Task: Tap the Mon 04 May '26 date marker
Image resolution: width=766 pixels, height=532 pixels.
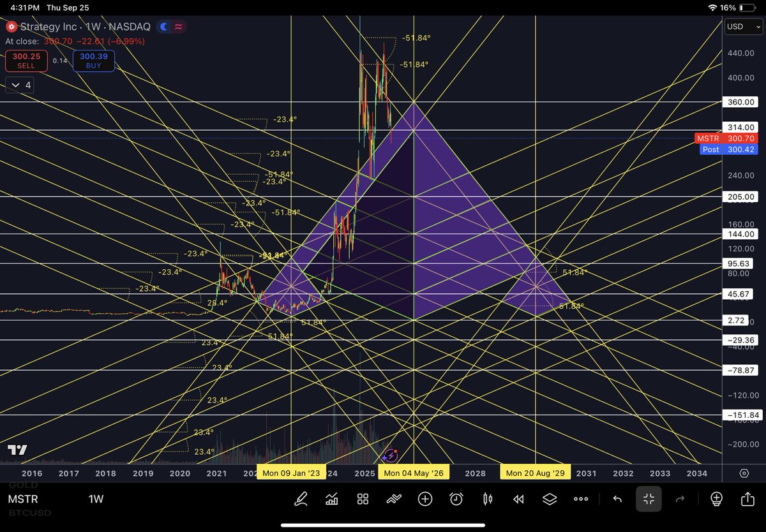Action: (414, 473)
